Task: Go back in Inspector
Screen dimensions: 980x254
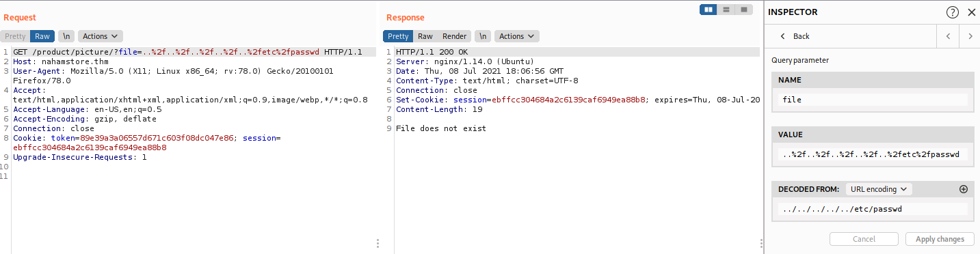Action: pyautogui.click(x=794, y=36)
